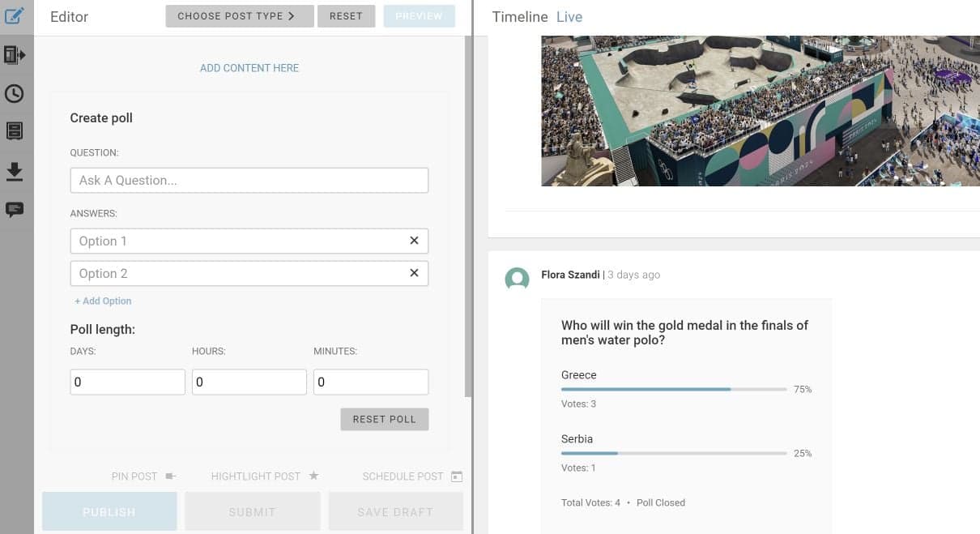This screenshot has width=980, height=534.
Task: Toggle Pin Post
Action: [144, 476]
